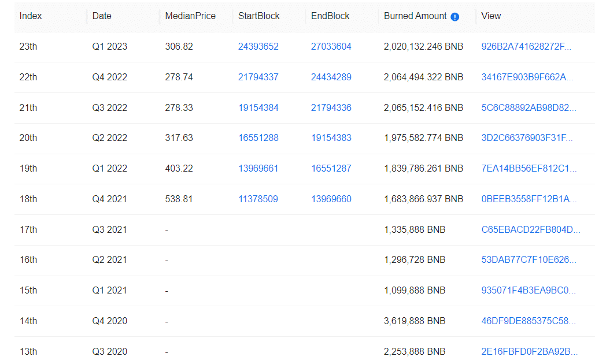Select burned amount 1,296,728 BNB
595x364 pixels.
[415, 260]
